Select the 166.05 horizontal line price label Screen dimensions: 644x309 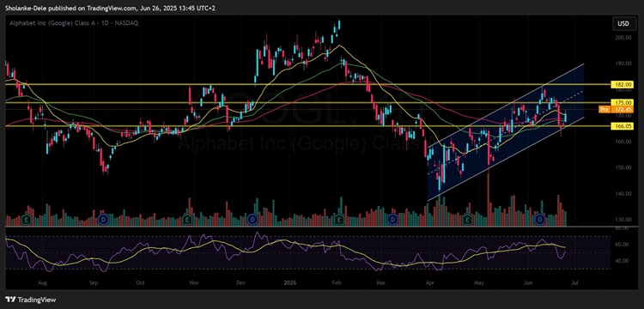[623, 127]
